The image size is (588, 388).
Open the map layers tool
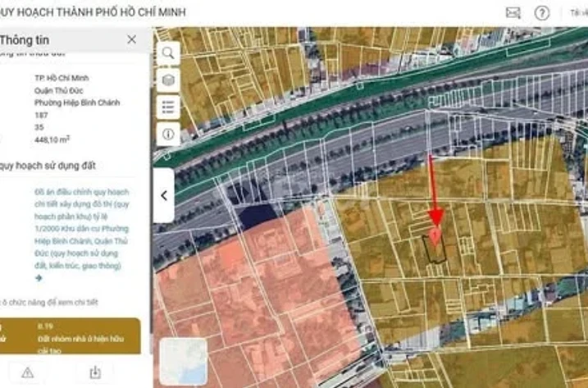point(168,80)
